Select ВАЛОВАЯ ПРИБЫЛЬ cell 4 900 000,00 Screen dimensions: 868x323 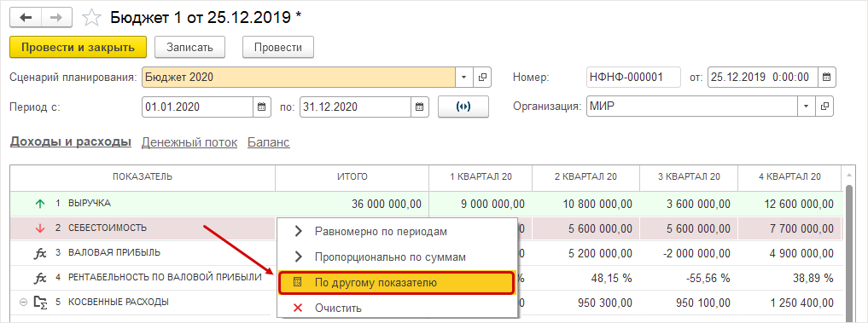(789, 253)
